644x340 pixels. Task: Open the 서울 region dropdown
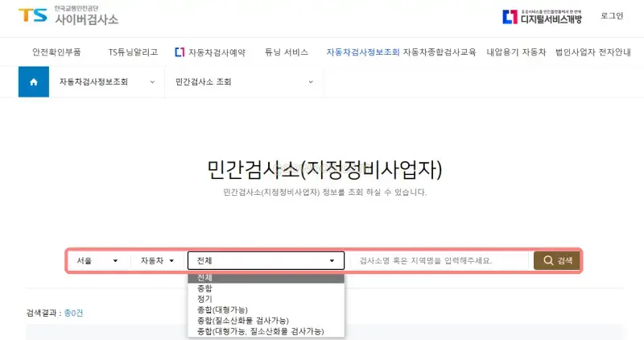pyautogui.click(x=97, y=261)
